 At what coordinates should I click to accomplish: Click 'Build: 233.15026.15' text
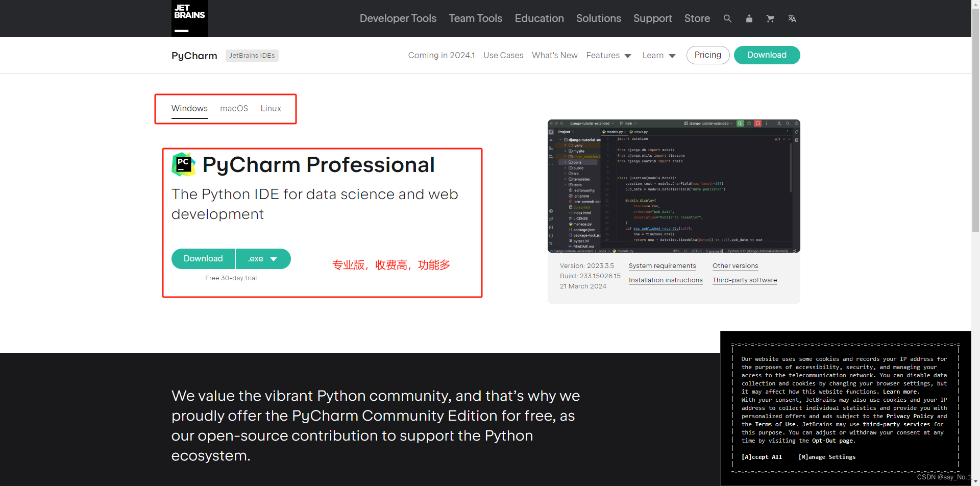click(590, 276)
